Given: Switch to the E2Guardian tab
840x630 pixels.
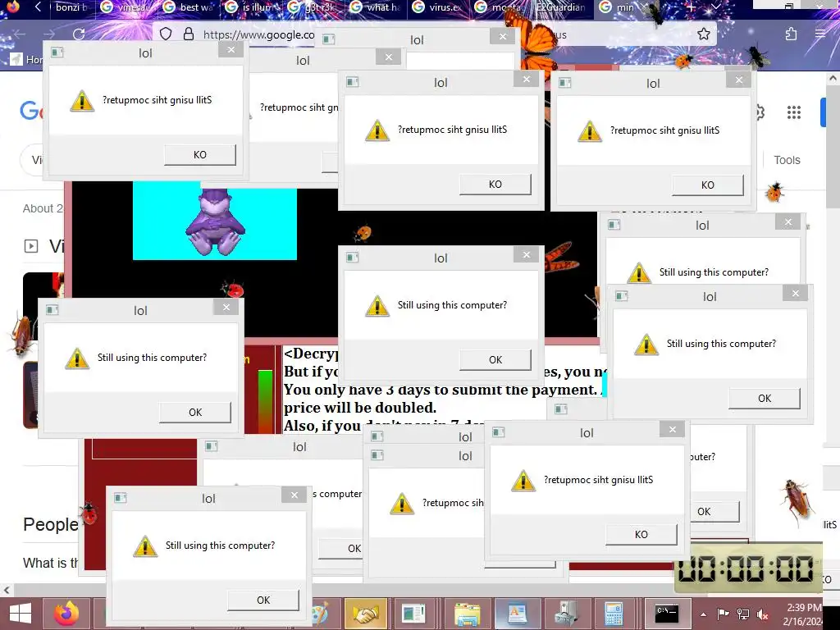Looking at the screenshot, I should point(560,7).
